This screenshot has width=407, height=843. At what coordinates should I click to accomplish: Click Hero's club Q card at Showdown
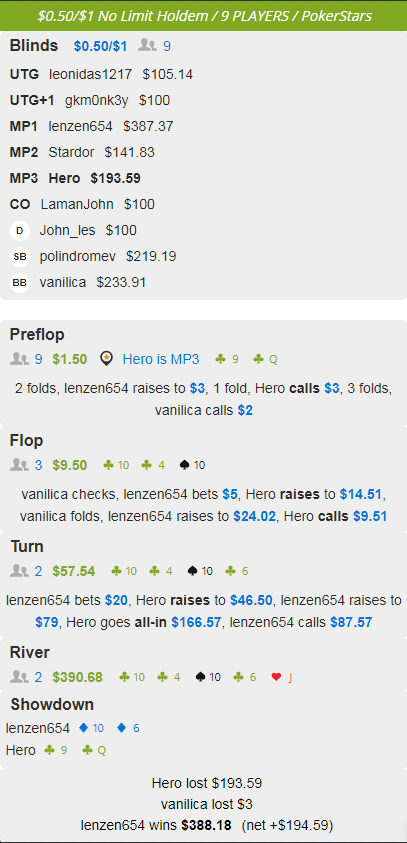pyautogui.click(x=94, y=750)
